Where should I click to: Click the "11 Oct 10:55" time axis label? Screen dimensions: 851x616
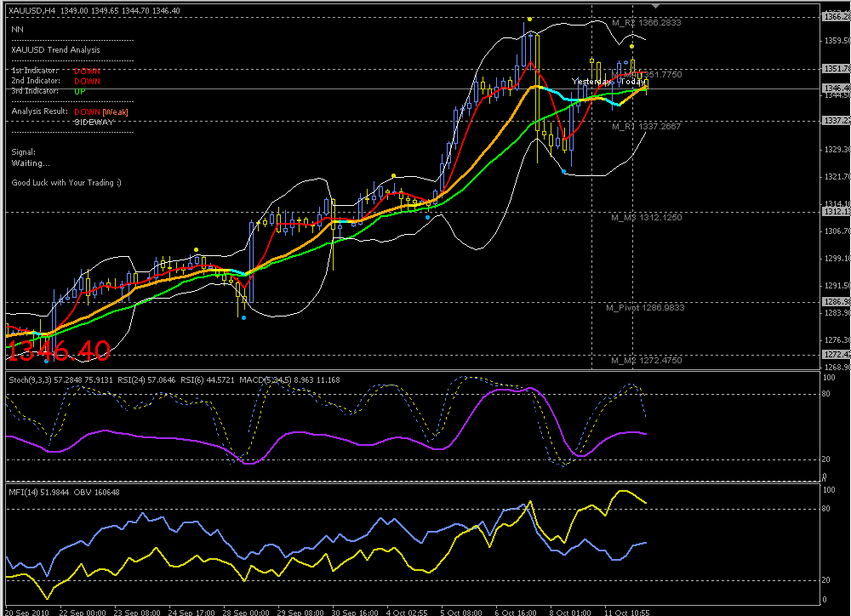pos(627,613)
